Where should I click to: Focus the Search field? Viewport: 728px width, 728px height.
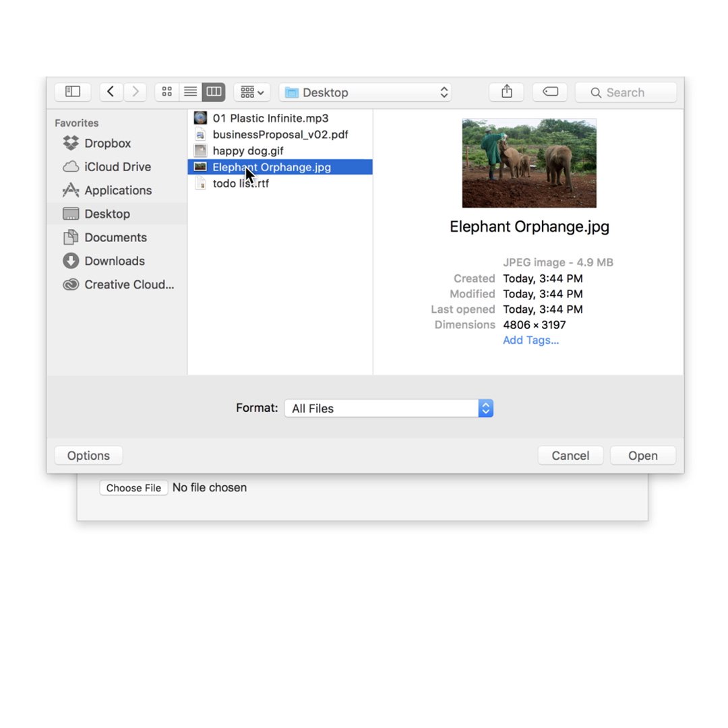tap(626, 92)
